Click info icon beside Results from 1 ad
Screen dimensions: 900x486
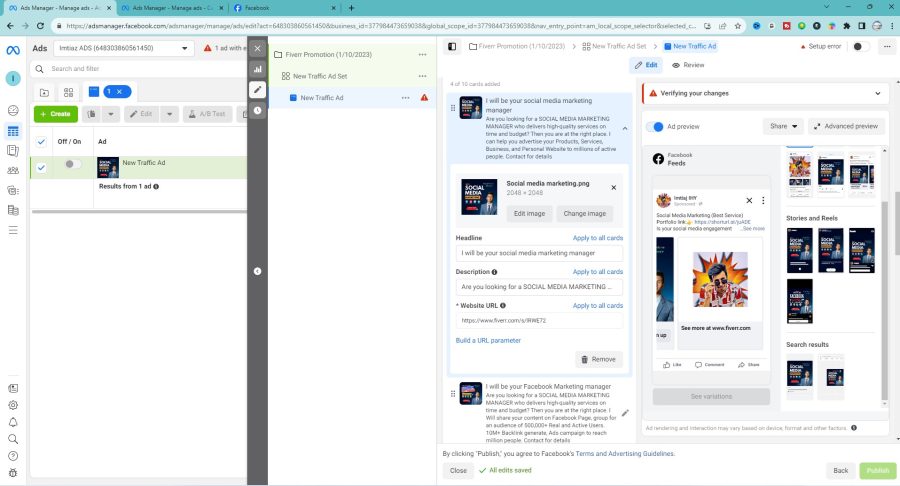[156, 186]
